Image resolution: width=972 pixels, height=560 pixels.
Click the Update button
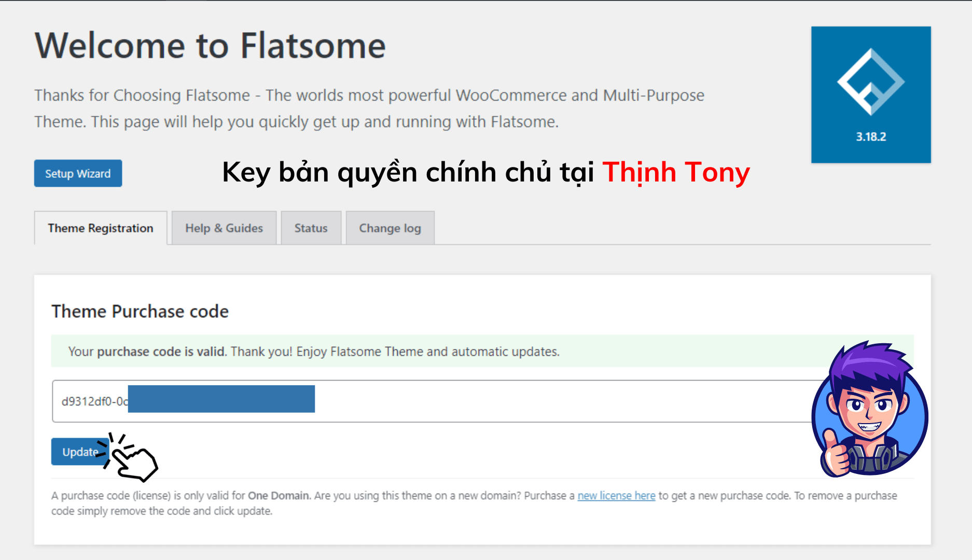78,452
